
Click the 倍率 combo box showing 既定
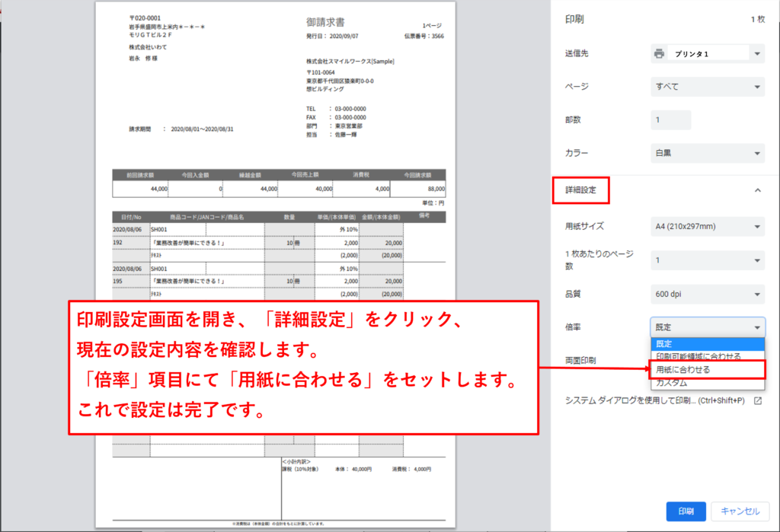[x=708, y=327]
